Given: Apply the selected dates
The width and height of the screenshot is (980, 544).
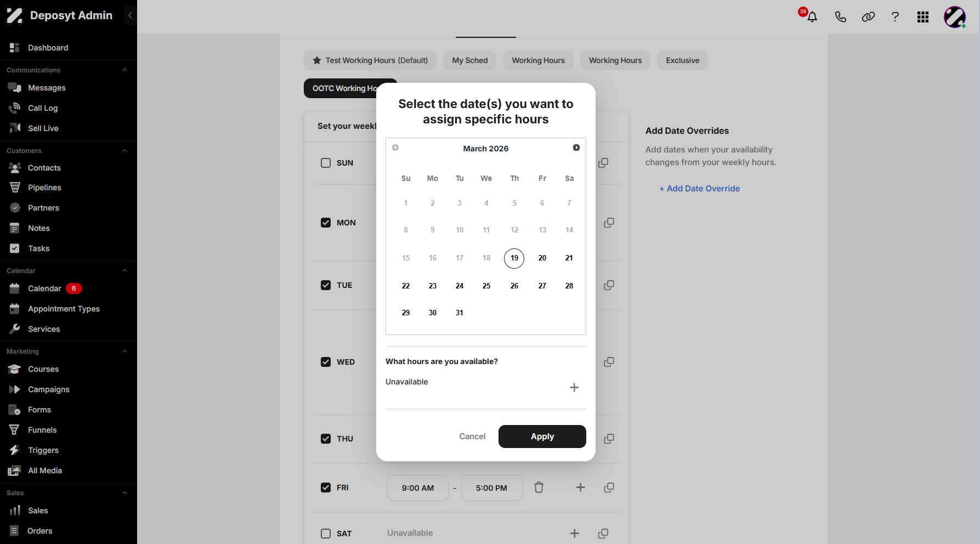Looking at the screenshot, I should point(542,437).
